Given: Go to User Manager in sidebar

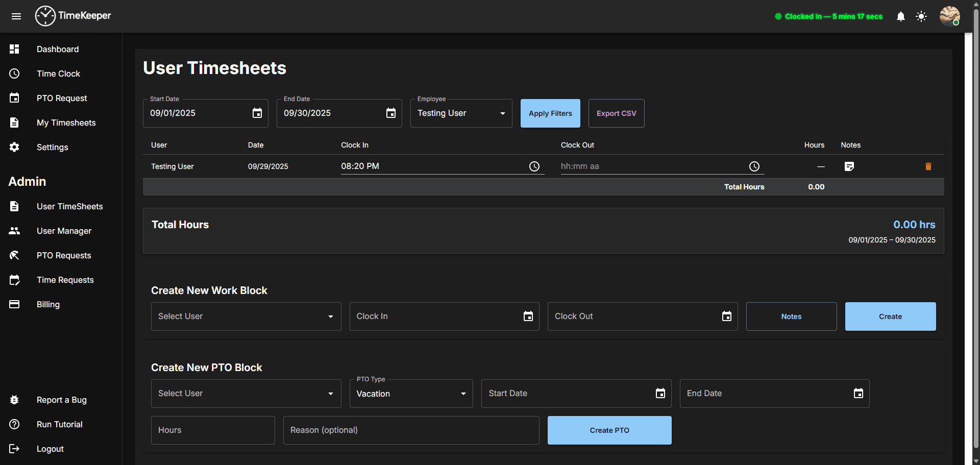Looking at the screenshot, I should pos(64,231).
